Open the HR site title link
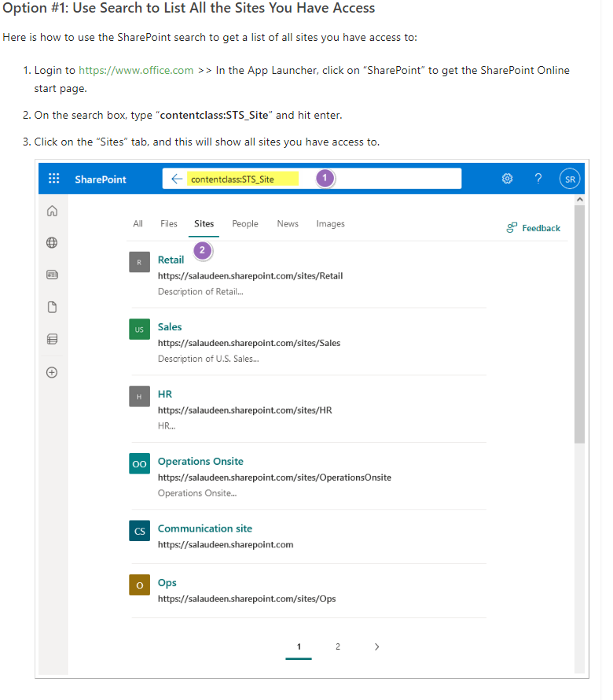 point(165,394)
